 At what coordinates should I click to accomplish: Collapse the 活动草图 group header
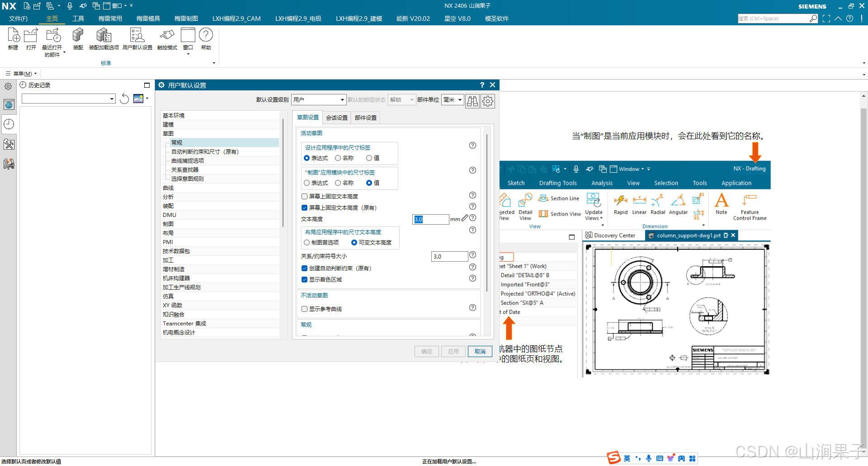[x=311, y=133]
